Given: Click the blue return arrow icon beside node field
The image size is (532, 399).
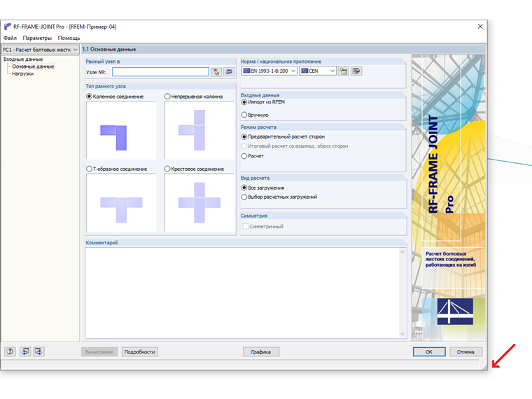Looking at the screenshot, I should (x=229, y=72).
